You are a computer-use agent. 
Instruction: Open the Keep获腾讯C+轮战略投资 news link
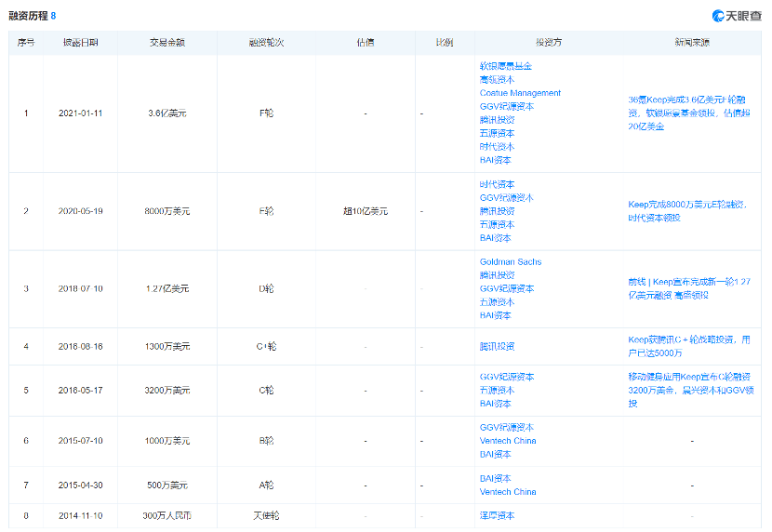tap(689, 347)
